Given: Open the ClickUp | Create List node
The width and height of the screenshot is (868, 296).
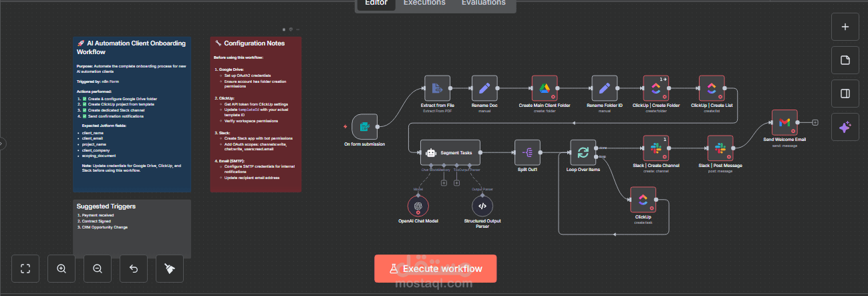Looking at the screenshot, I should click(712, 88).
